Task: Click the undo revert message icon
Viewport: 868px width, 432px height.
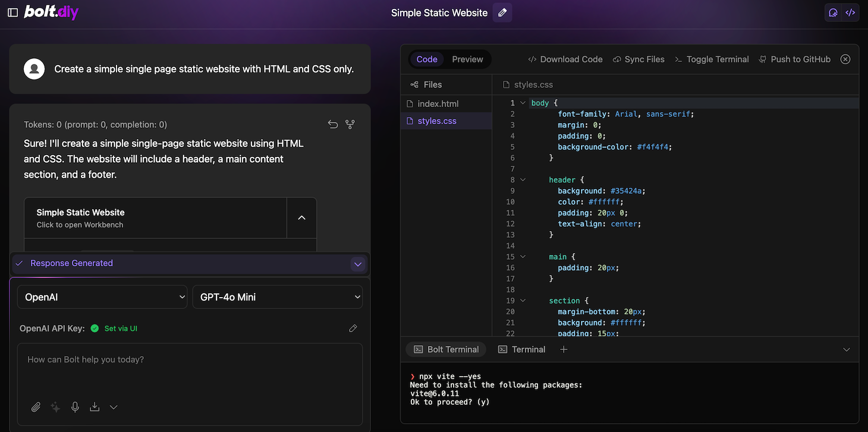Action: pos(333,124)
